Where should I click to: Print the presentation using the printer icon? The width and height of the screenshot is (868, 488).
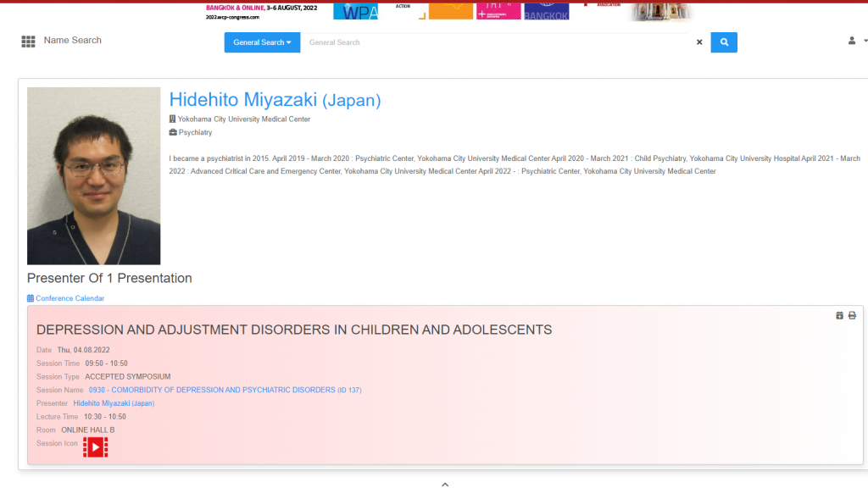point(852,315)
